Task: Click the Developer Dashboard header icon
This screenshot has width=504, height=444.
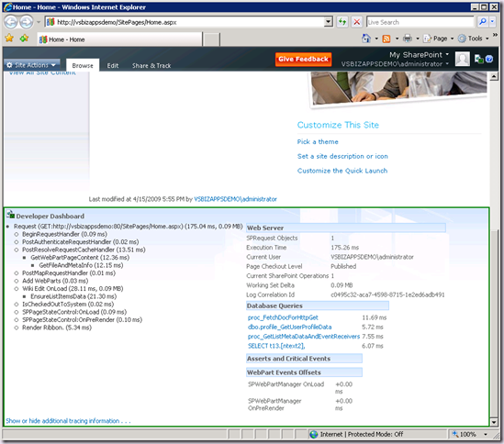Action: click(11, 215)
